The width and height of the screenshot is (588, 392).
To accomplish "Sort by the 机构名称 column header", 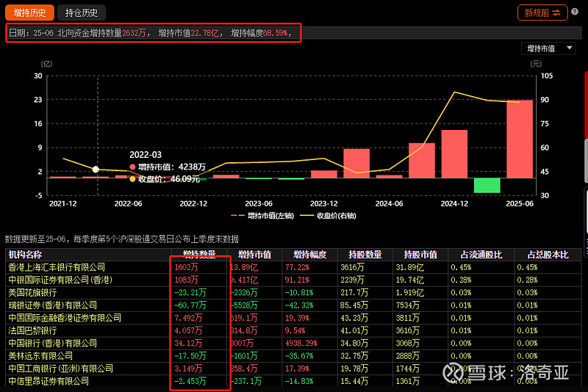I will (25, 255).
